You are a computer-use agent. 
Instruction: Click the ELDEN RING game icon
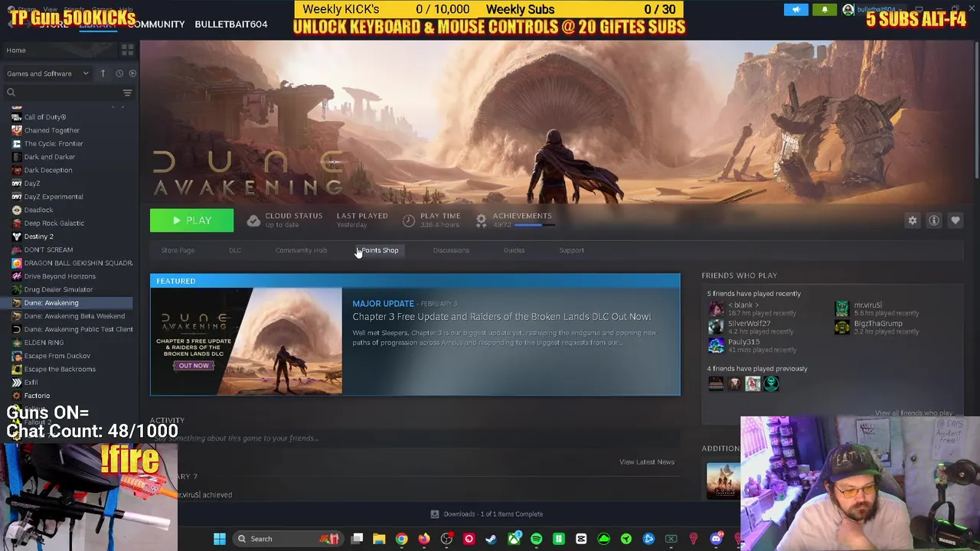pos(17,343)
